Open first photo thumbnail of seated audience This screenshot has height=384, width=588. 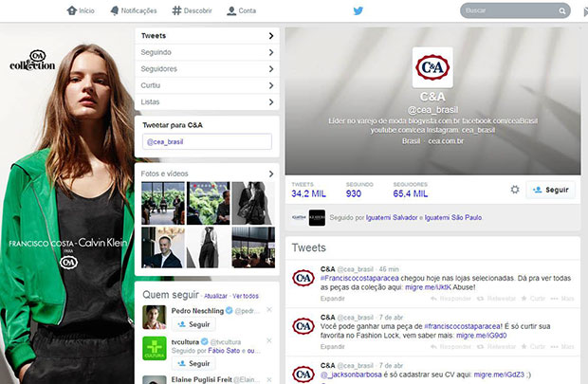(x=163, y=203)
